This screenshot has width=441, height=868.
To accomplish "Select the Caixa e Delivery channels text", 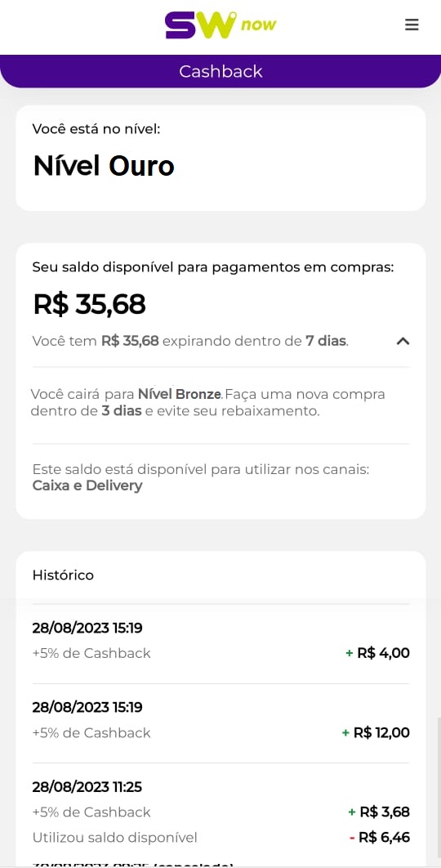I will click(x=87, y=486).
